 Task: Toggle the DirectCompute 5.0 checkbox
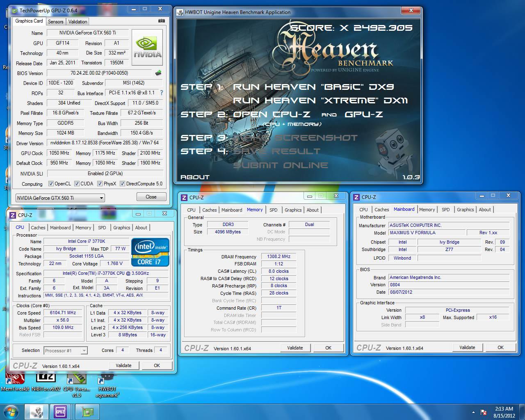(x=122, y=184)
